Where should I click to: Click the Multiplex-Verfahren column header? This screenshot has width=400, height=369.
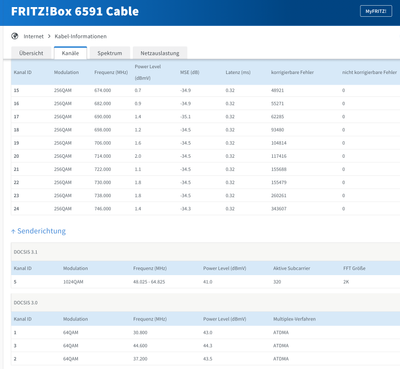(294, 319)
